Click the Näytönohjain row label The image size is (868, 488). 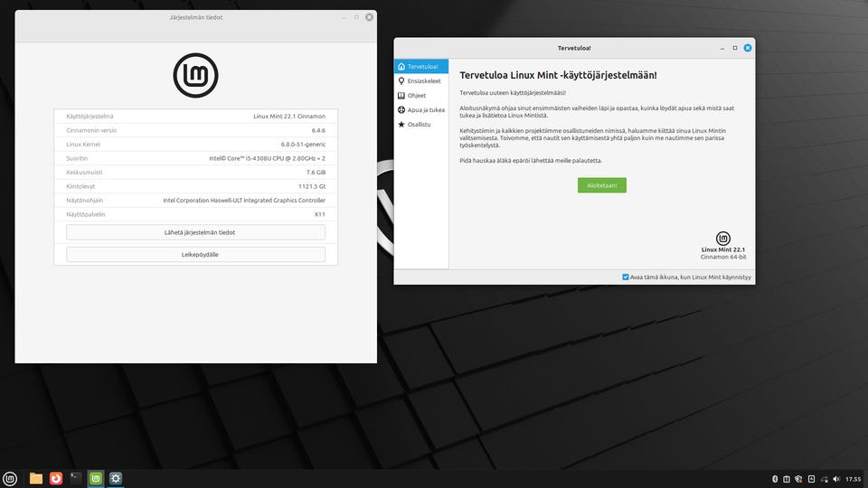[x=85, y=201]
